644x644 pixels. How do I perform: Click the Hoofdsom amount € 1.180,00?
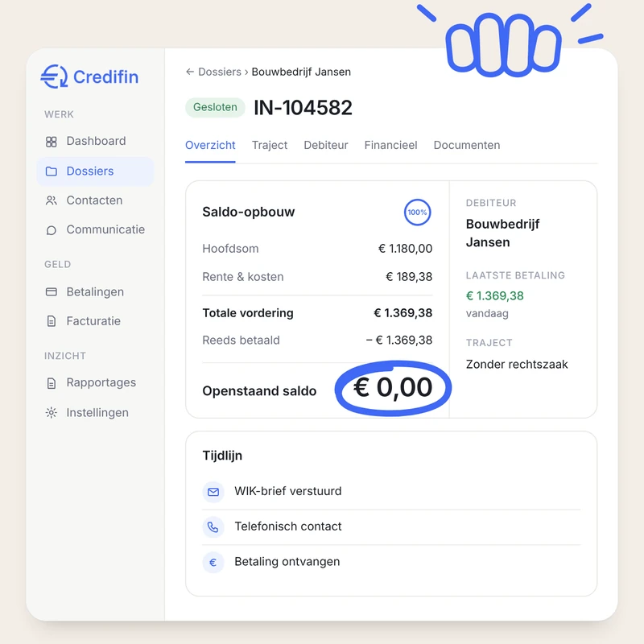tap(406, 249)
